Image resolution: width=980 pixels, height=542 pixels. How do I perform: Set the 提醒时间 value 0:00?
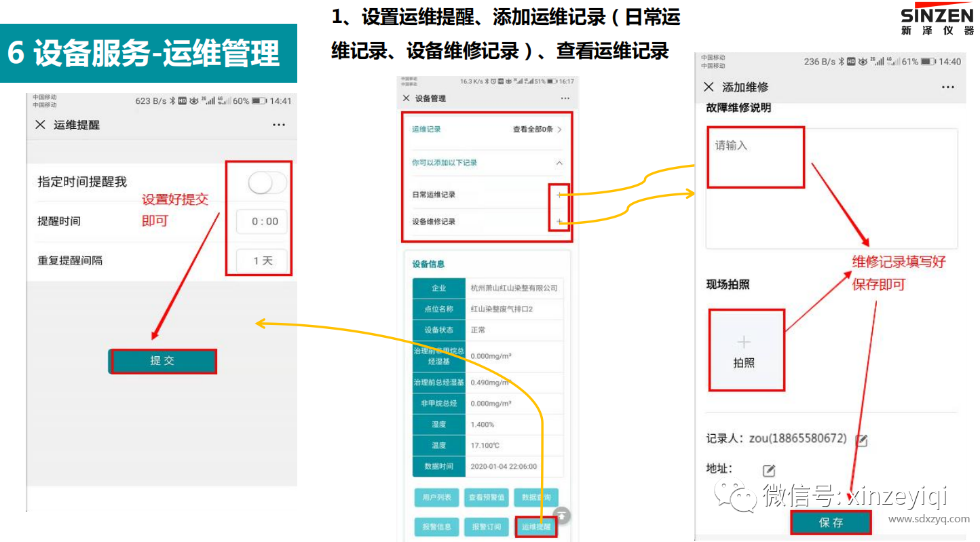(262, 222)
